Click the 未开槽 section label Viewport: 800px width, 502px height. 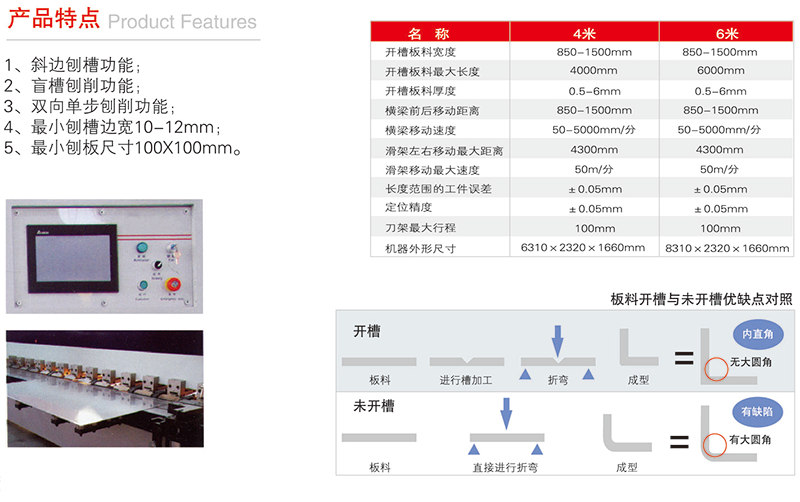(x=374, y=406)
